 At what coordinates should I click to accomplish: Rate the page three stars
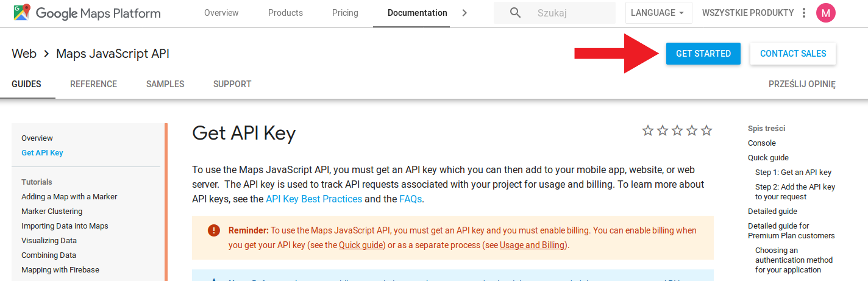pyautogui.click(x=677, y=130)
